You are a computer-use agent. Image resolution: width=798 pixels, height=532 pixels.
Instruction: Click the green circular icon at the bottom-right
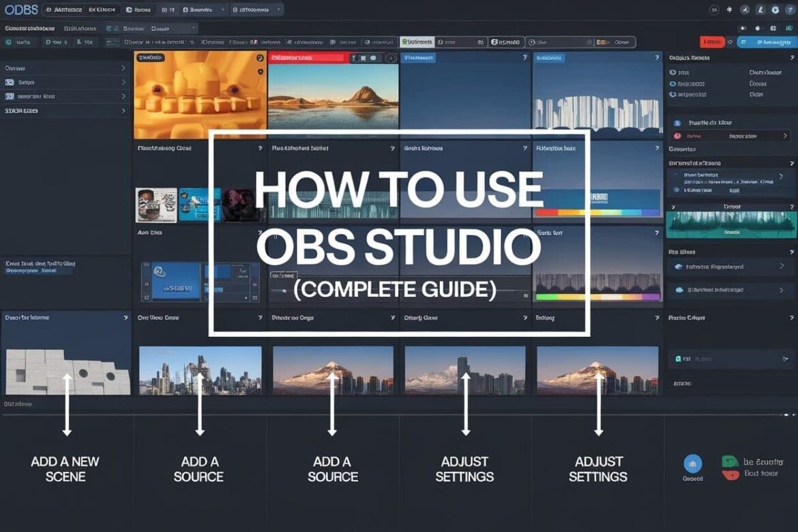[x=730, y=460]
